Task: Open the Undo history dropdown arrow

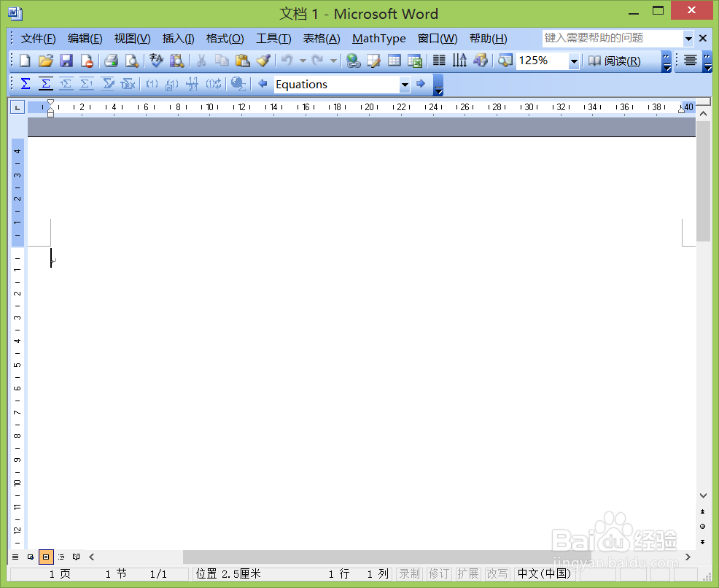Action: click(303, 61)
